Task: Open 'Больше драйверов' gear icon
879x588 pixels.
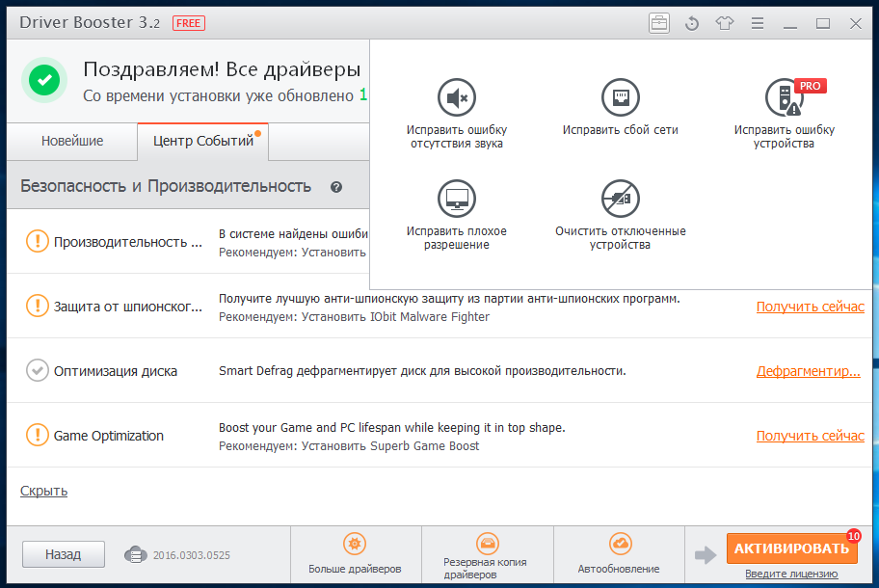Action: click(355, 543)
